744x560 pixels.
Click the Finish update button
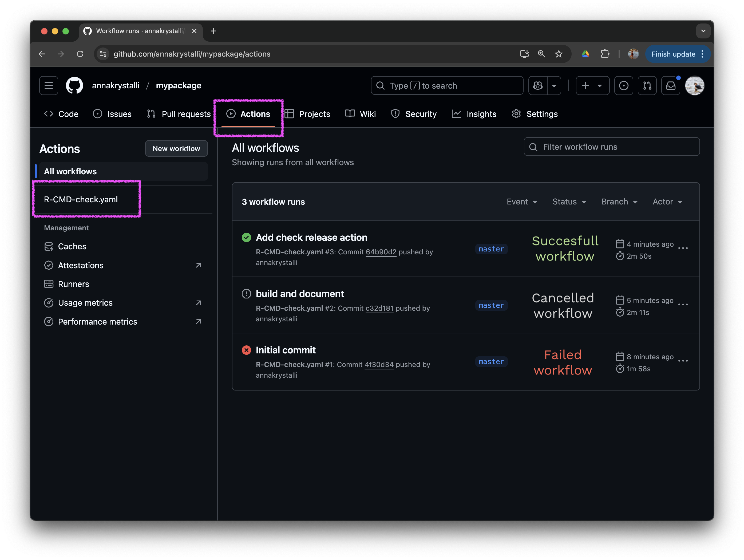click(677, 54)
